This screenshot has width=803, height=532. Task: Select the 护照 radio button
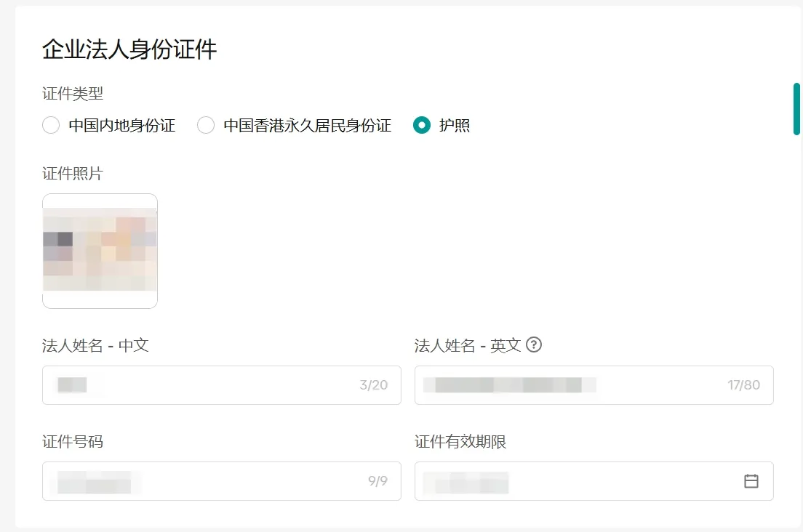coord(422,125)
